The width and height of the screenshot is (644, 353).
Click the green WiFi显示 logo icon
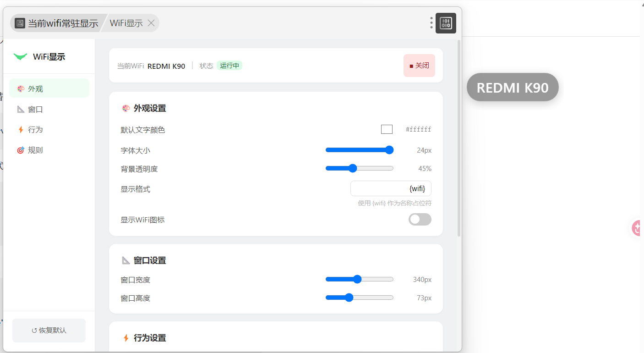pos(20,57)
